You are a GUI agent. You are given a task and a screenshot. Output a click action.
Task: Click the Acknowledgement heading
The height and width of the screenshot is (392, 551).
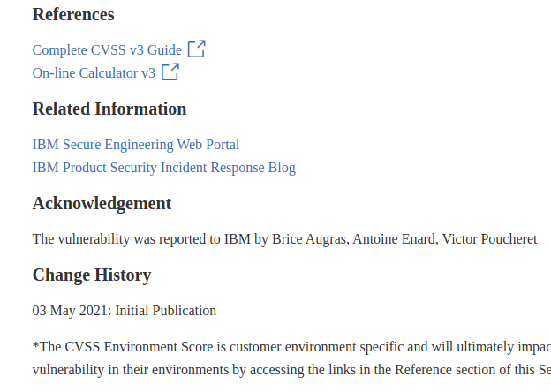click(x=102, y=204)
